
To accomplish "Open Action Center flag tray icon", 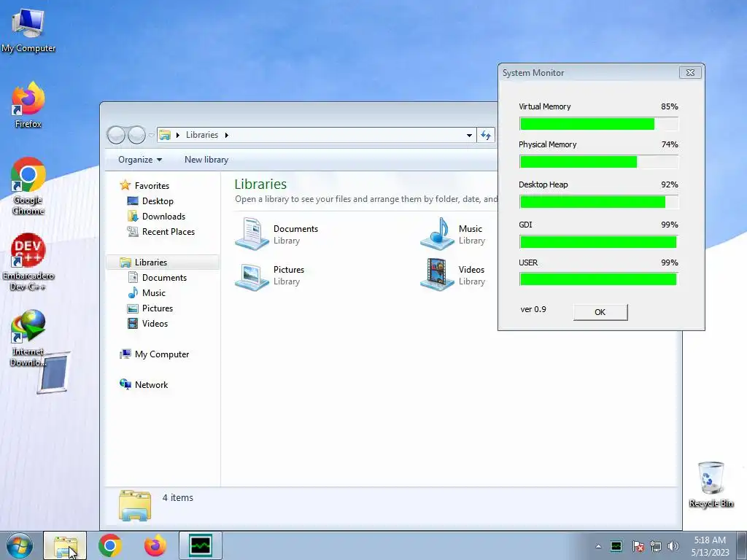I will [x=638, y=546].
